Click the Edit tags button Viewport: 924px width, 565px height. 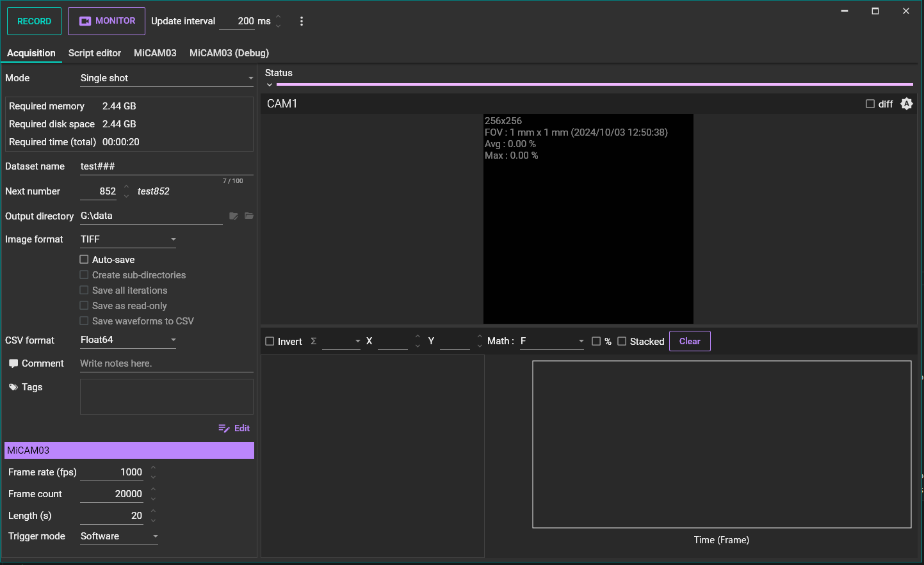coord(234,428)
